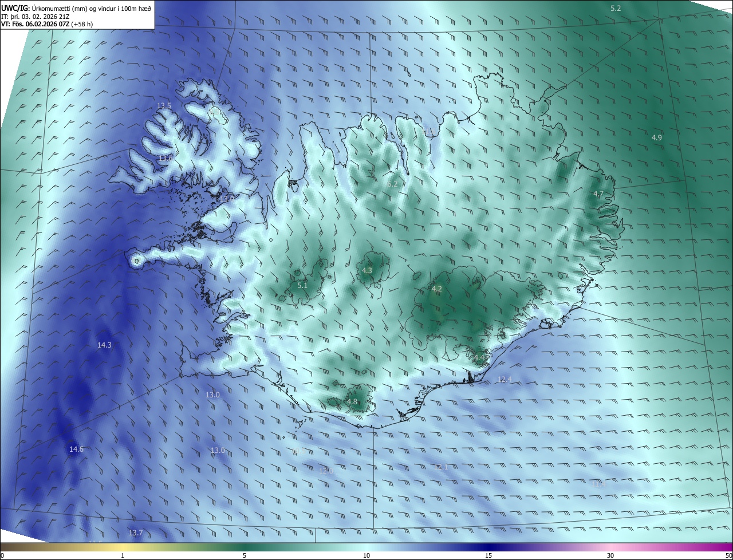
Task: Click the 13.5 value label on the map
Action: click(x=164, y=106)
